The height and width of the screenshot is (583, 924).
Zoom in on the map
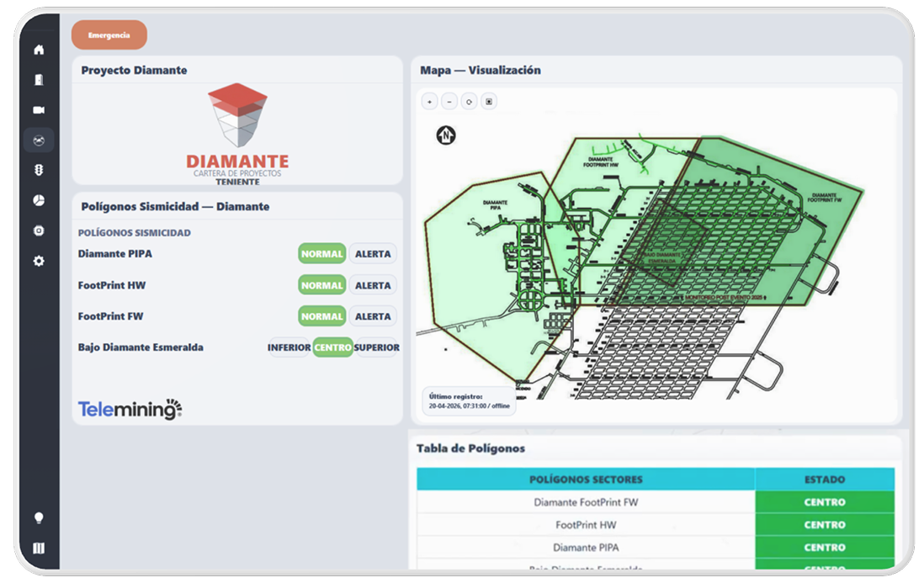[x=429, y=102]
